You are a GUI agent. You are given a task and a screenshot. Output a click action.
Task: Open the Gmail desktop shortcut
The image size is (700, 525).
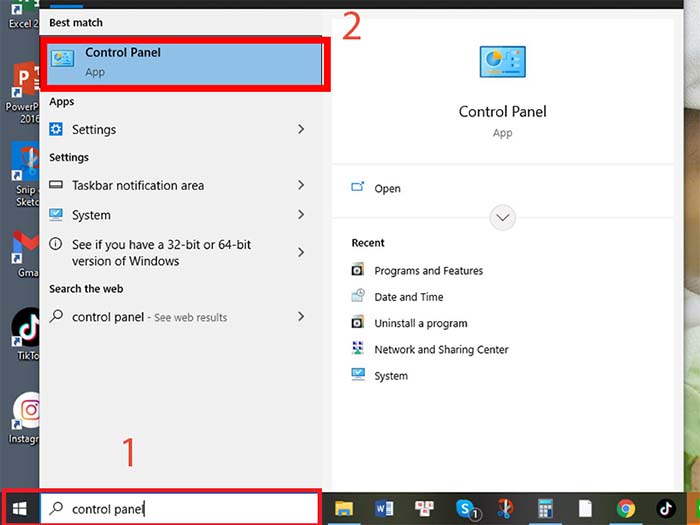pyautogui.click(x=26, y=254)
